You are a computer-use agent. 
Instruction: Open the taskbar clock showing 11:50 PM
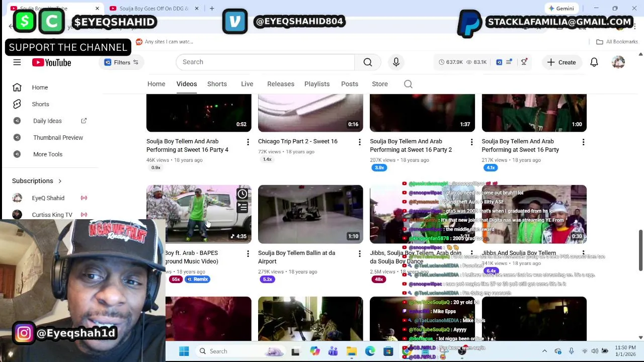[625, 351]
